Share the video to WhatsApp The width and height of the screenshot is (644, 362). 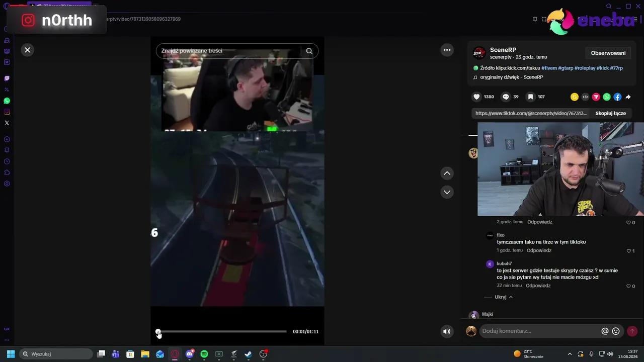click(607, 97)
